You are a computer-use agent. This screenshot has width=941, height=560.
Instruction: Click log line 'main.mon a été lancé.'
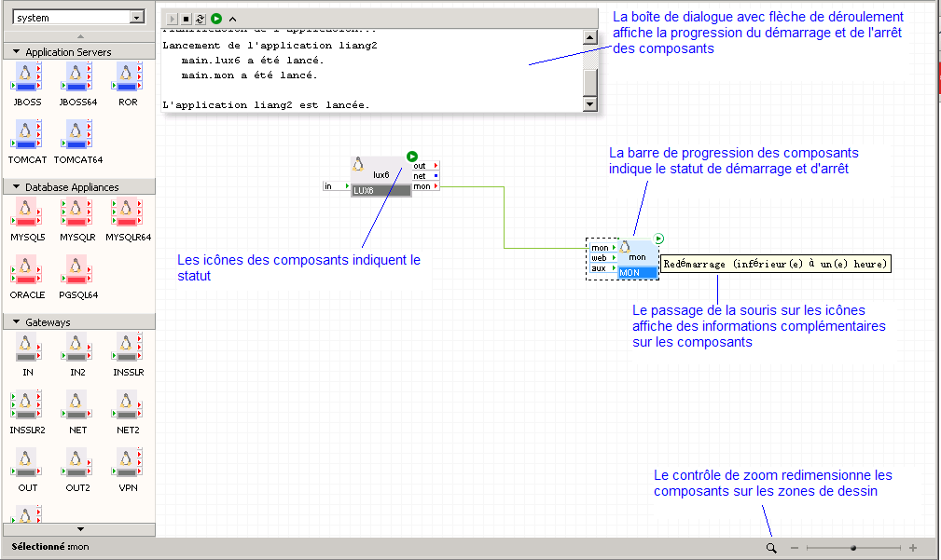(249, 75)
